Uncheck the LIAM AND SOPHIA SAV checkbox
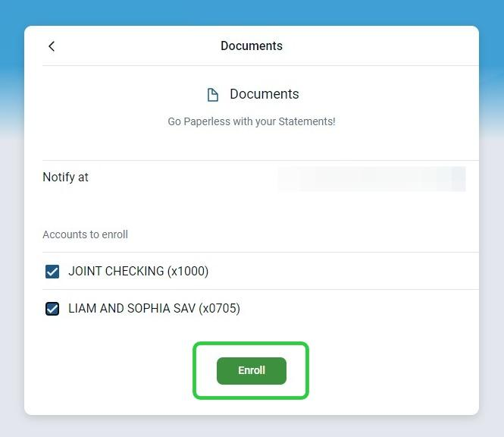This screenshot has height=437, width=504. tap(52, 309)
